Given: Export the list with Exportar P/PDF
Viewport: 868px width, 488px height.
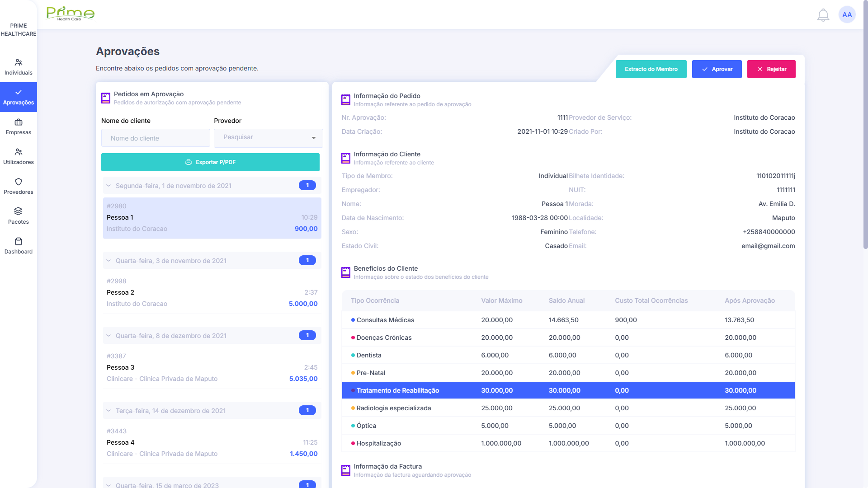Looking at the screenshot, I should tap(210, 162).
